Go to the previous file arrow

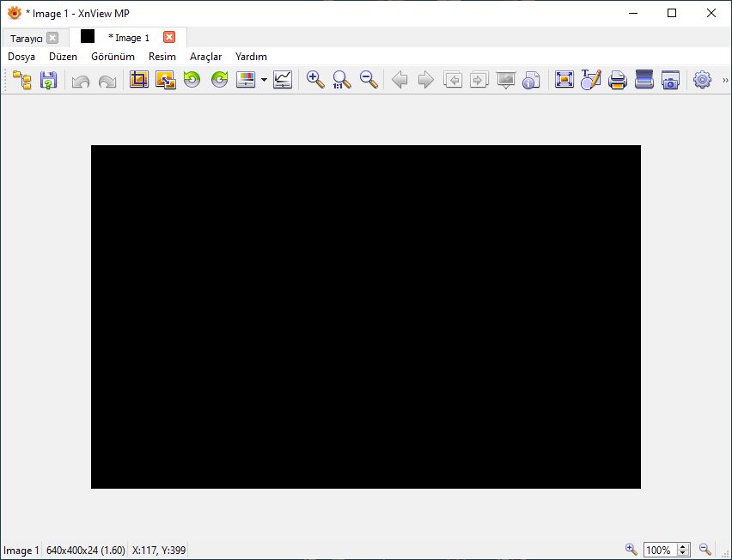tap(400, 80)
